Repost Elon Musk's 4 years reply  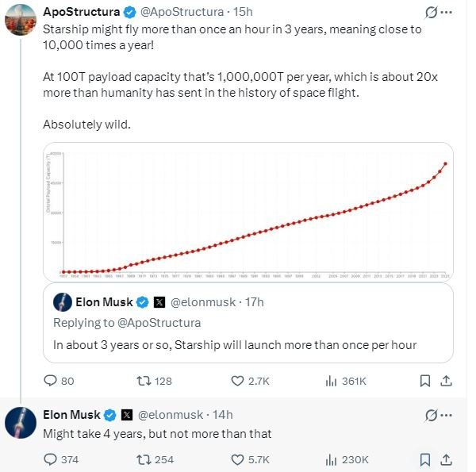[144, 459]
